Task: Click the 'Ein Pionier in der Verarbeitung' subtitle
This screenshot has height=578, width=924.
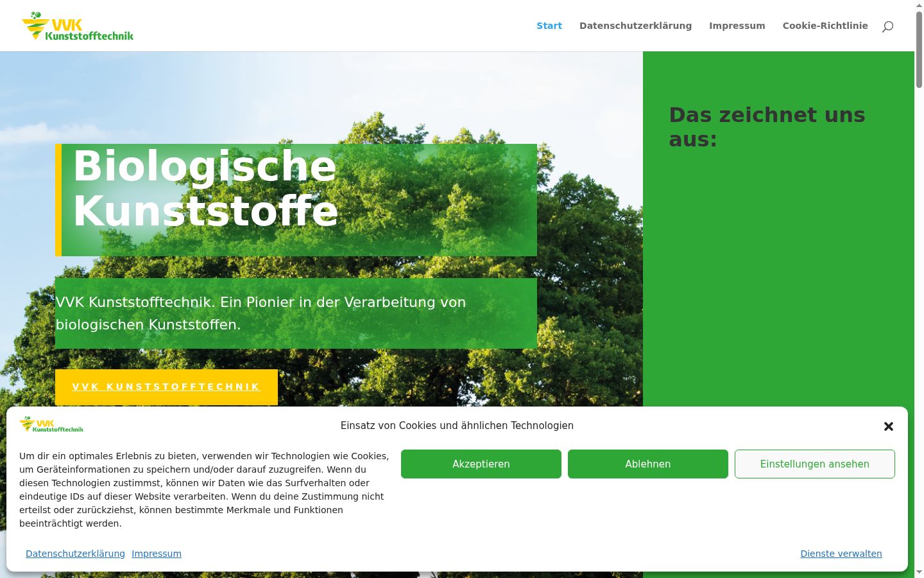Action: 261,313
